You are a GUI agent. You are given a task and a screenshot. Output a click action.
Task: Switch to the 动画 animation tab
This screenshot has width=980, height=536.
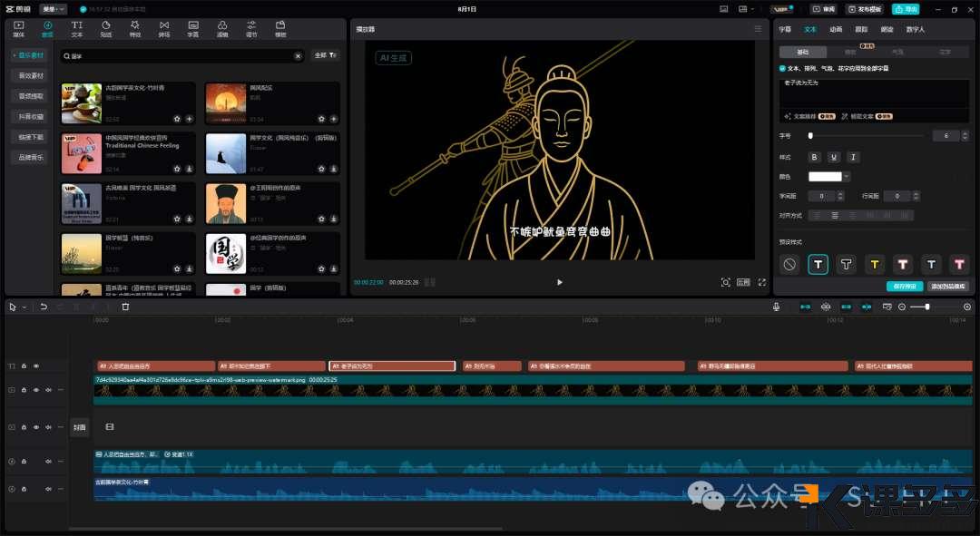[836, 29]
